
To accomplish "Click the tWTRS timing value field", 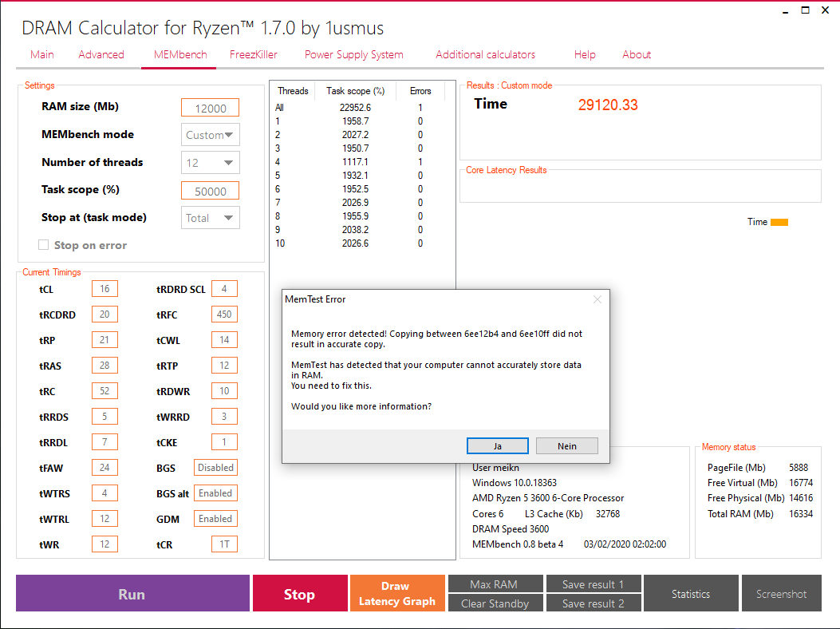I will click(105, 493).
